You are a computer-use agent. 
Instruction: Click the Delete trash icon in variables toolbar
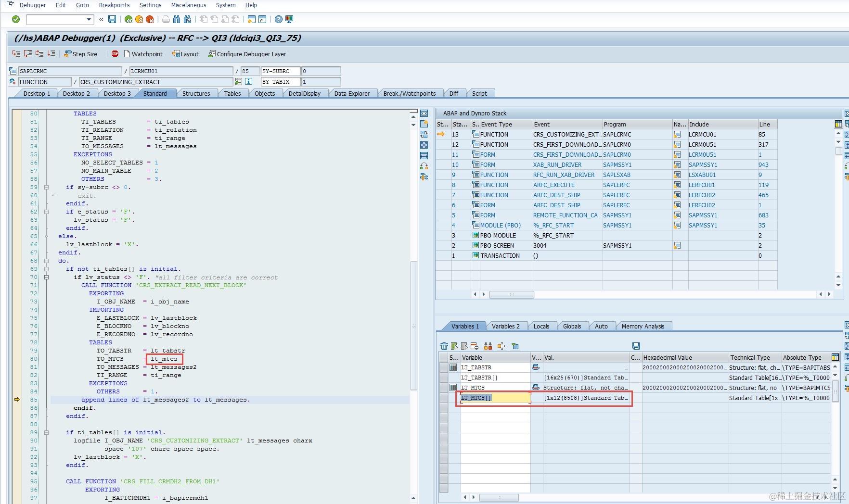(444, 346)
